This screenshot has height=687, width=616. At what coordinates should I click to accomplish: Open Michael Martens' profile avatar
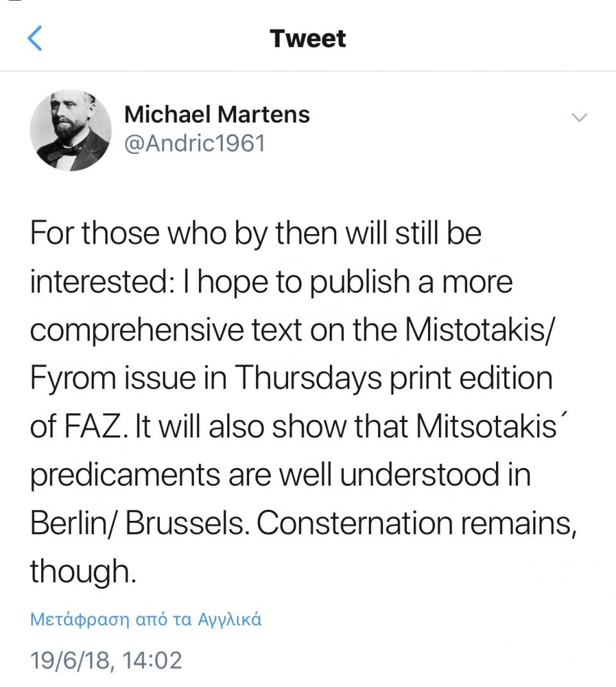pos(71,130)
